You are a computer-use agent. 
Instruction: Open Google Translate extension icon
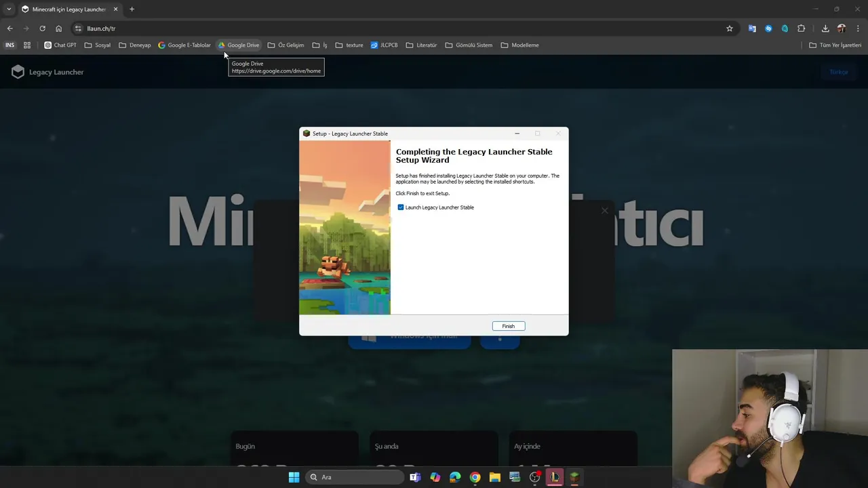[x=752, y=28]
